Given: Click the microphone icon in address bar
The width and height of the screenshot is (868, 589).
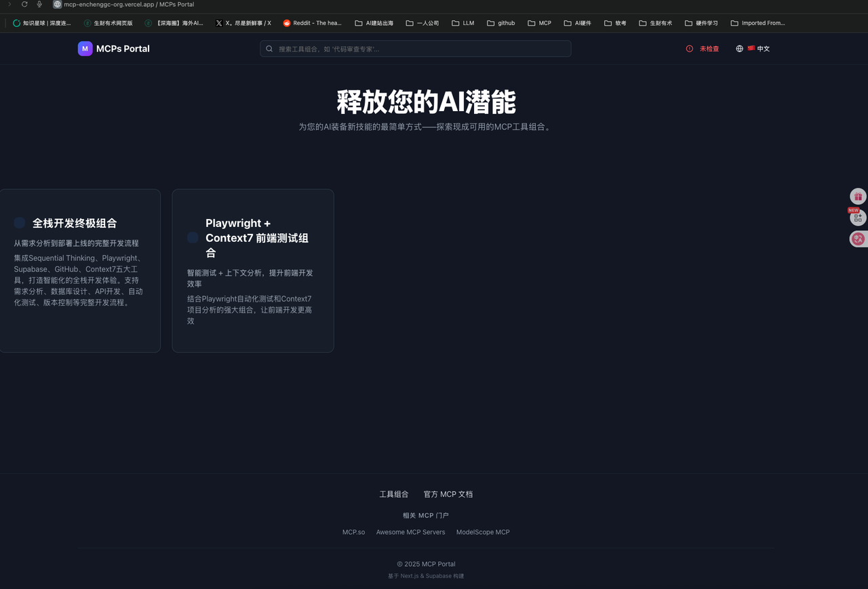Looking at the screenshot, I should pyautogui.click(x=39, y=4).
